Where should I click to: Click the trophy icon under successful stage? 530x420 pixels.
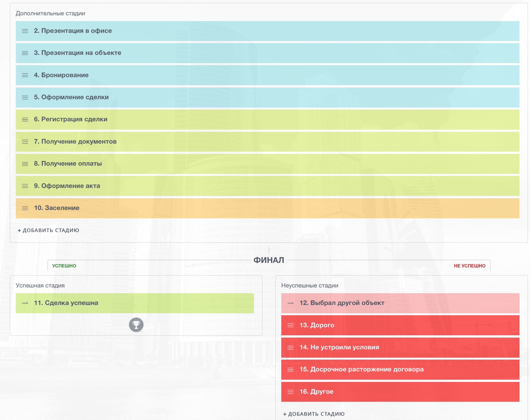coord(136,325)
